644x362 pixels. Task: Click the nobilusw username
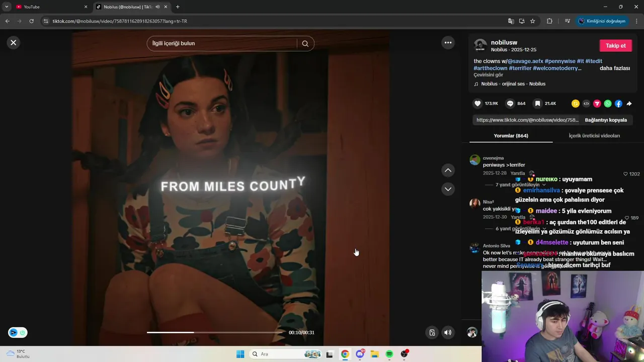[504, 43]
